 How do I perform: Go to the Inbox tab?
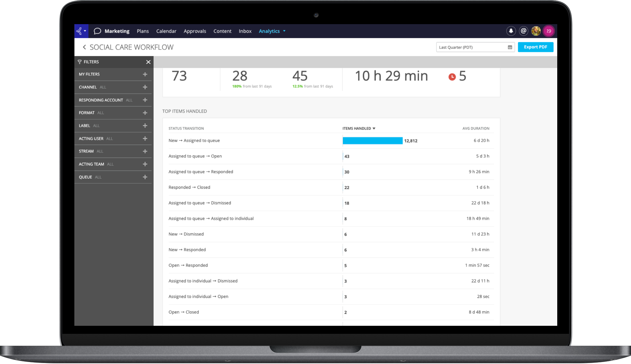tap(245, 31)
